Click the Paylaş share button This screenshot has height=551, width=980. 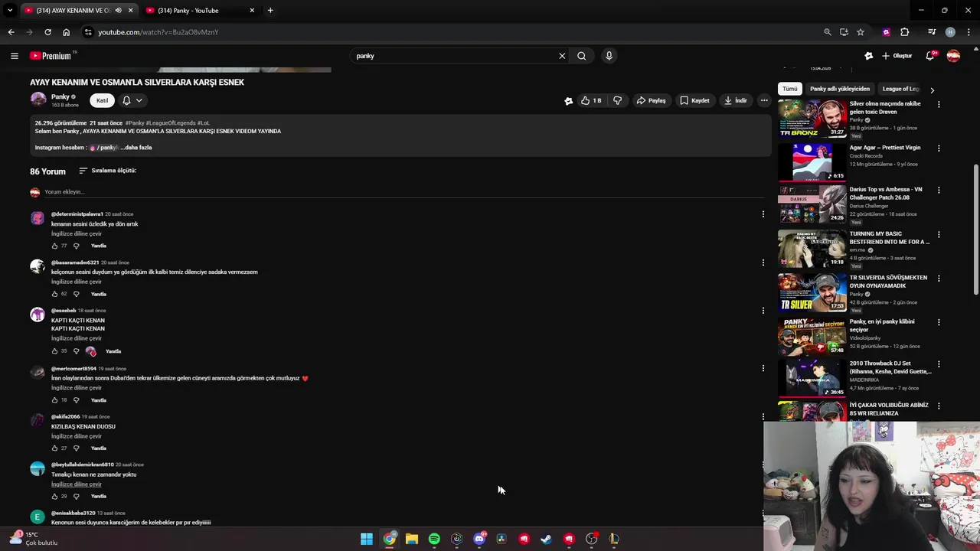click(652, 100)
